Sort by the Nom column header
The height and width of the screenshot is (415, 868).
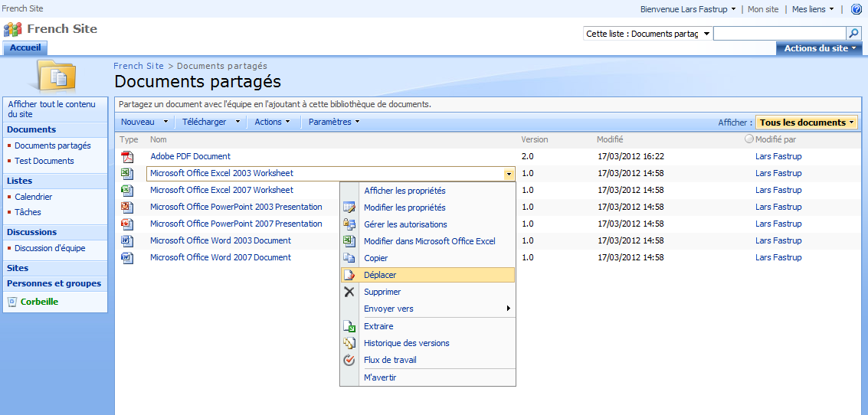pos(159,139)
